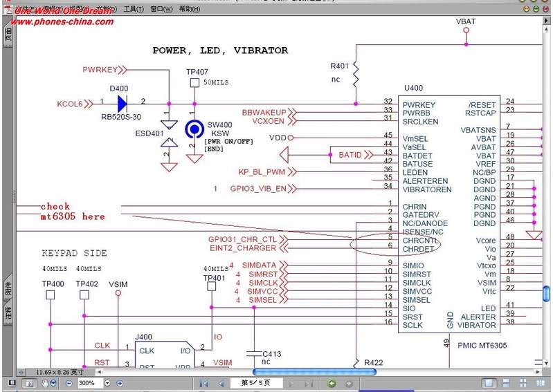Click the U400 chip designator

click(413, 88)
